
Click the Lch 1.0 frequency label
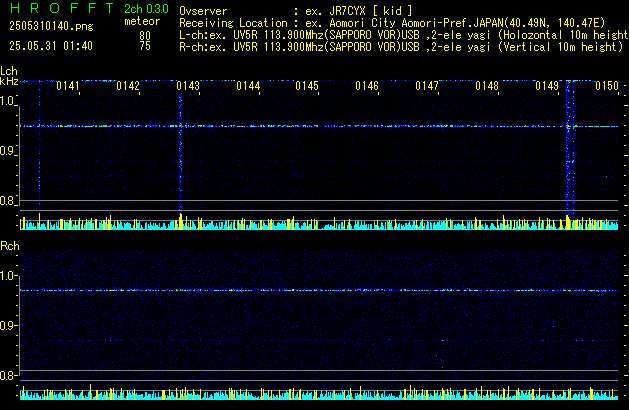click(7, 101)
